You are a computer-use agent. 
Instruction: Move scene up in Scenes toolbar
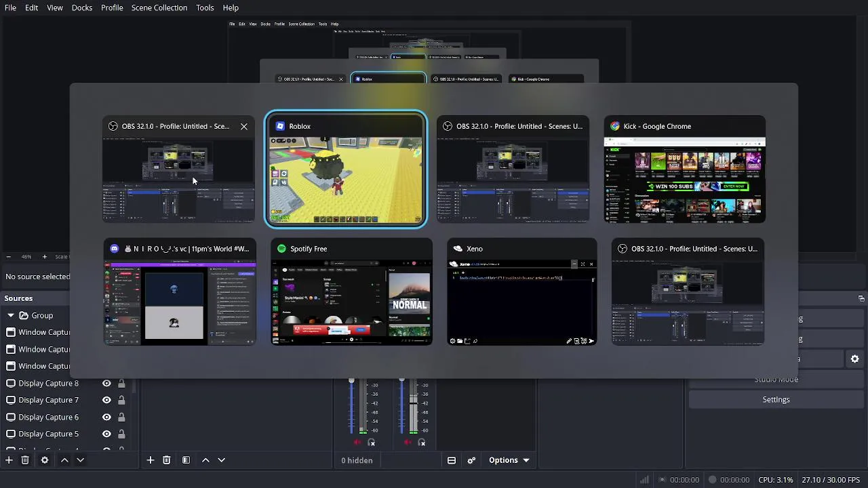point(205,460)
